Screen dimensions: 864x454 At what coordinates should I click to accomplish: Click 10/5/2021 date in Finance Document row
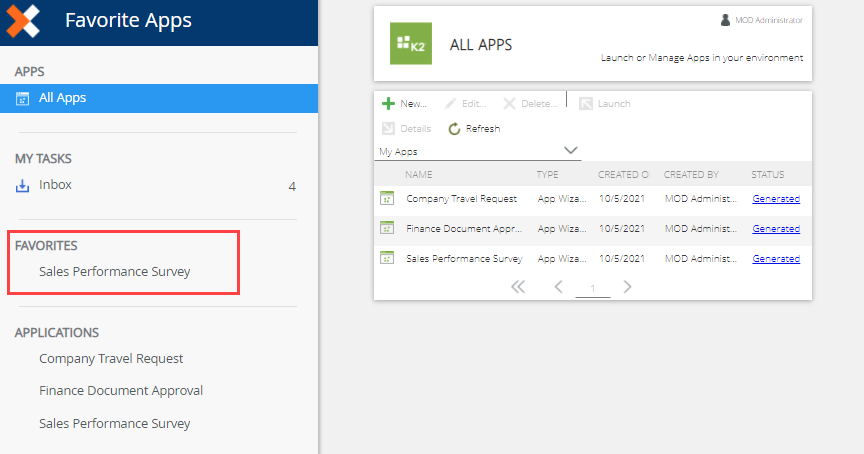pyautogui.click(x=622, y=229)
